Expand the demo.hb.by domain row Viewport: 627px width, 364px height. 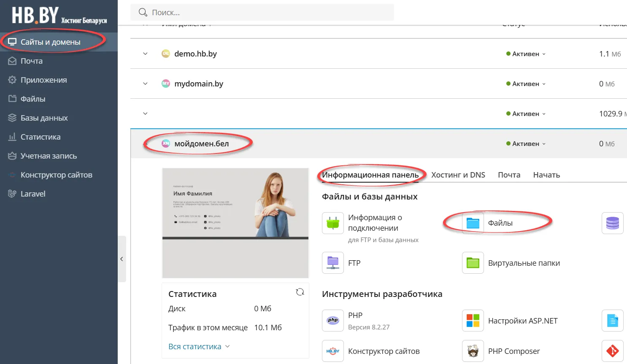coord(145,54)
